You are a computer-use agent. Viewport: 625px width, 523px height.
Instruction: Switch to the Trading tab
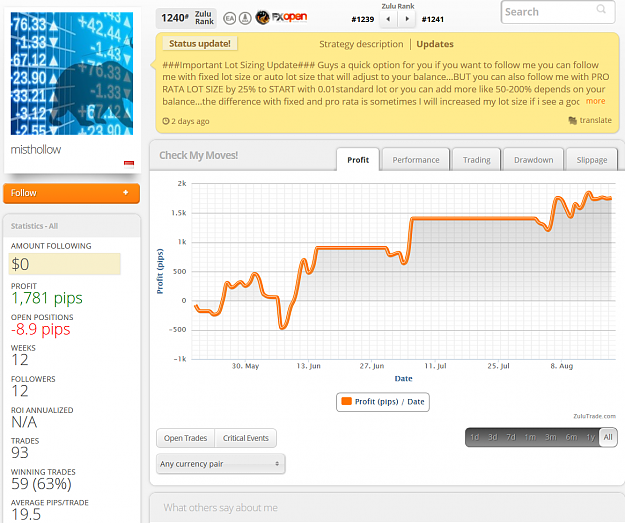point(476,160)
